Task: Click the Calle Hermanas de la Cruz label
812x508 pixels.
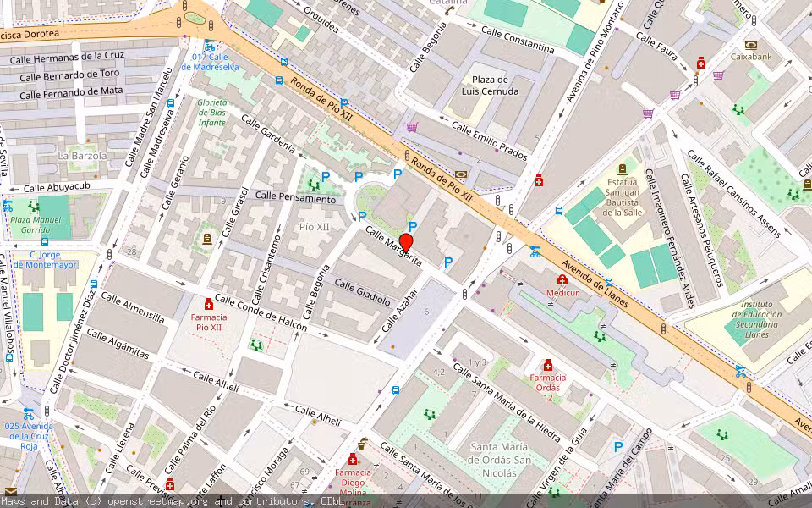Action: [67, 57]
